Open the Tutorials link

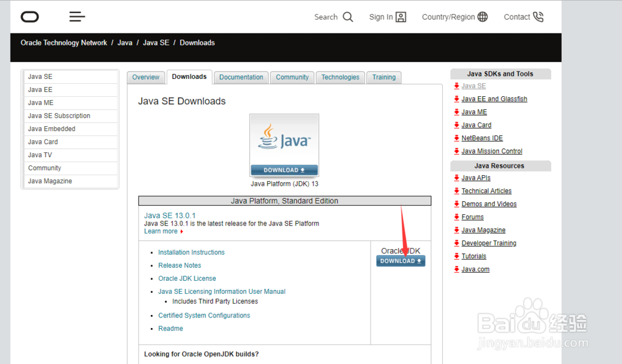[x=473, y=257]
